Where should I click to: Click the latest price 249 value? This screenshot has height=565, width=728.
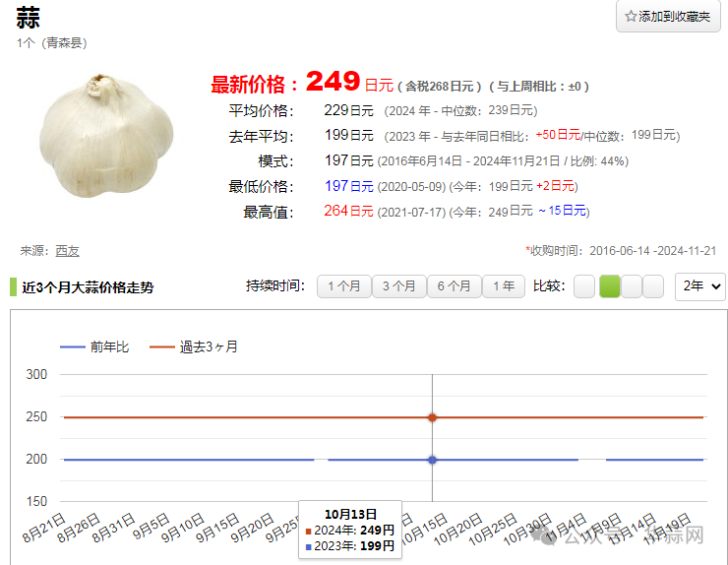[x=333, y=82]
